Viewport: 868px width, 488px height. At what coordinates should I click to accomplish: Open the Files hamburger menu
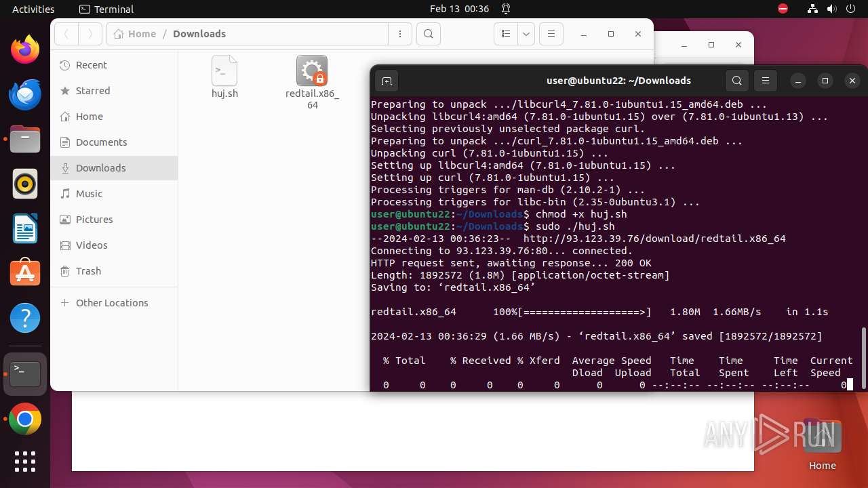coord(551,34)
